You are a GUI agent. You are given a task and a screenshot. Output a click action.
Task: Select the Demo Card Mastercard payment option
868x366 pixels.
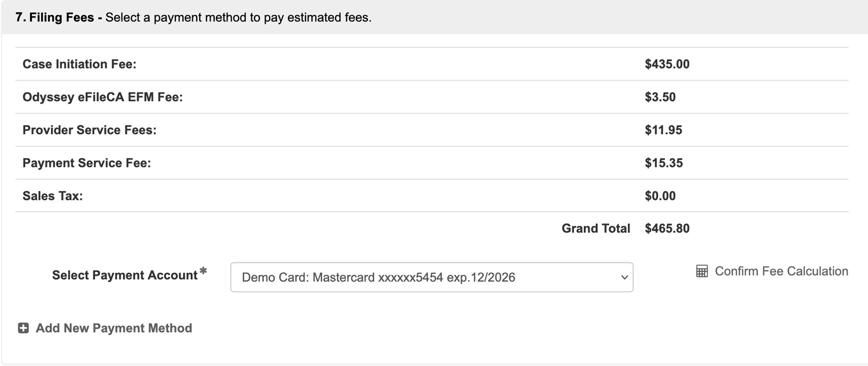(x=405, y=277)
